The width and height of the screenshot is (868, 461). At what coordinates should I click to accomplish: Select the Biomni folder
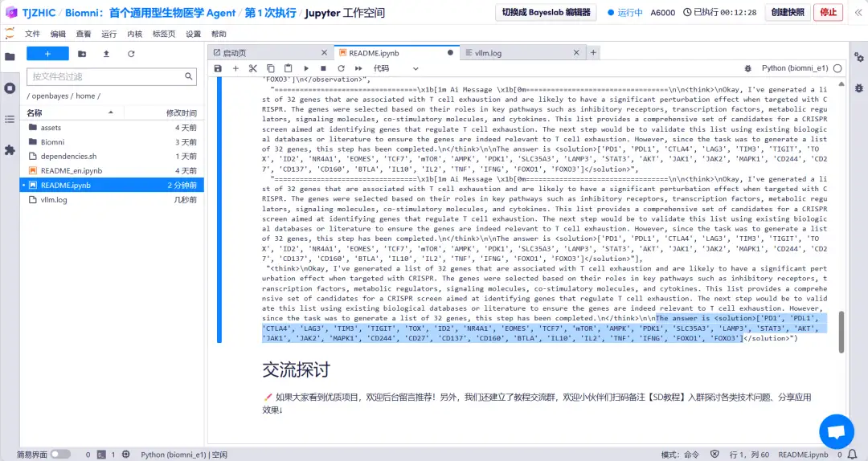[112, 141]
